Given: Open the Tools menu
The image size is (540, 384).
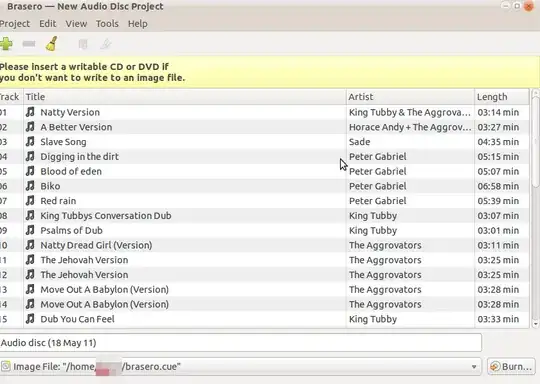Looking at the screenshot, I should tap(107, 24).
